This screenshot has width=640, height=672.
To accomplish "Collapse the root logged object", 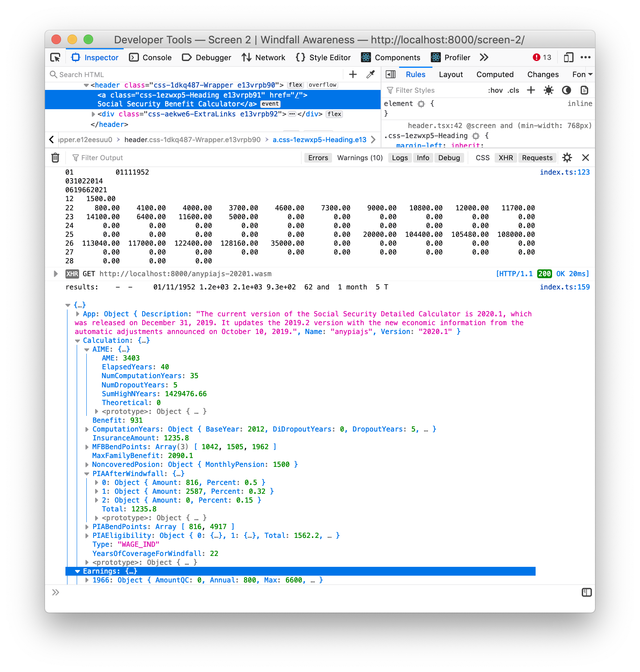I will point(68,305).
